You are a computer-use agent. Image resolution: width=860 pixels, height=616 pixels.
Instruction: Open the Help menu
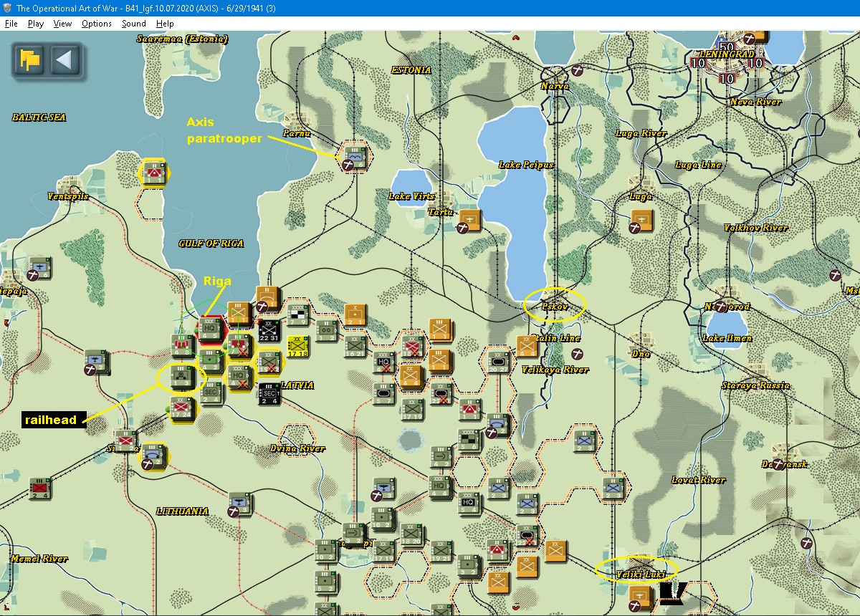click(x=165, y=24)
